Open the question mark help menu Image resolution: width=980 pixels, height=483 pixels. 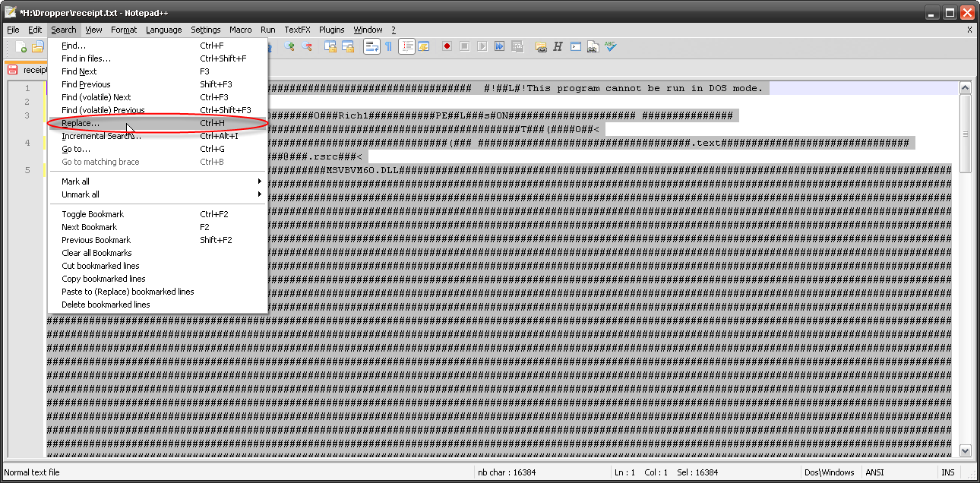pos(394,30)
